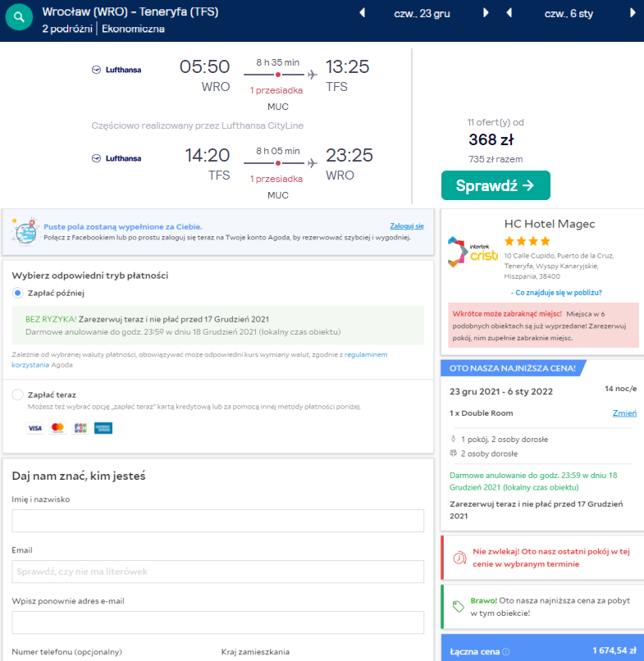This screenshot has width=644, height=661.
Task: Go to previous departure date arrow
Action: coord(363,13)
